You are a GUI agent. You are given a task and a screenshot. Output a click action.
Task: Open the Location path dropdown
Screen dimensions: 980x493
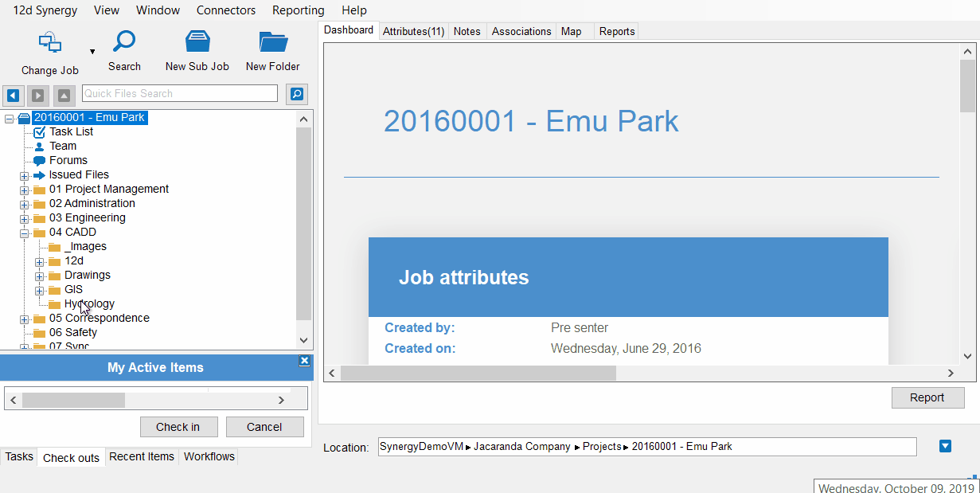(x=945, y=446)
